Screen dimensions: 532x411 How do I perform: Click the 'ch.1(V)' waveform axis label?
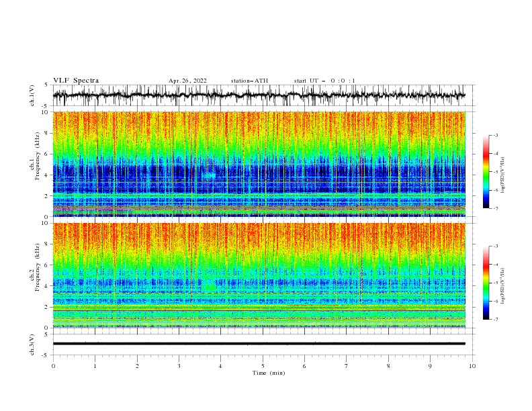pyautogui.click(x=32, y=95)
